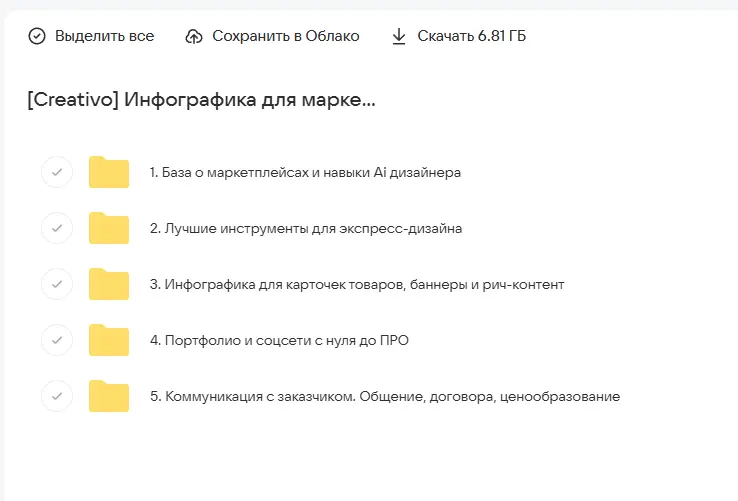Open 2. Лучшие инструменты для экспресс-дизайна
Screen dimensions: 738x501
305,228
